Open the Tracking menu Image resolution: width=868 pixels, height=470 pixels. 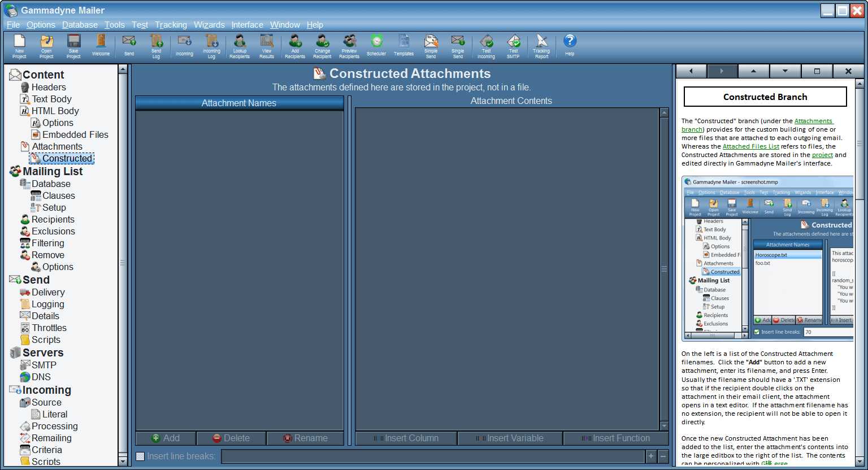171,25
